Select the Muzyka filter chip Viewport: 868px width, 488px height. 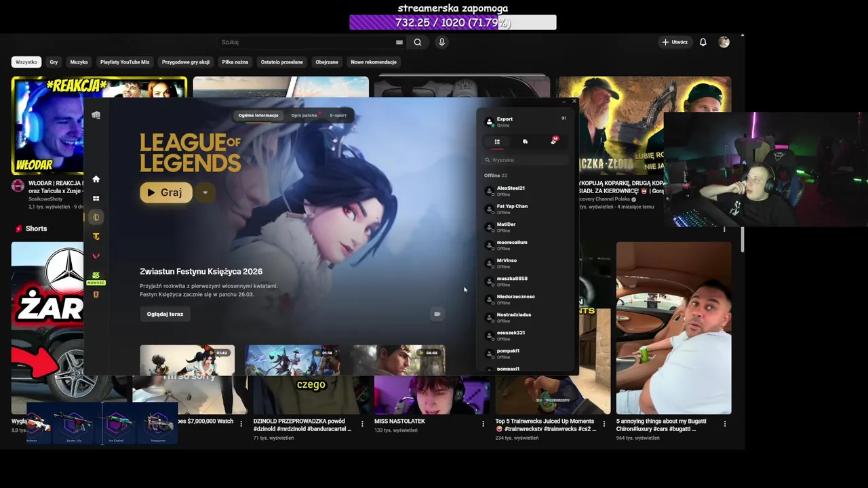point(79,62)
